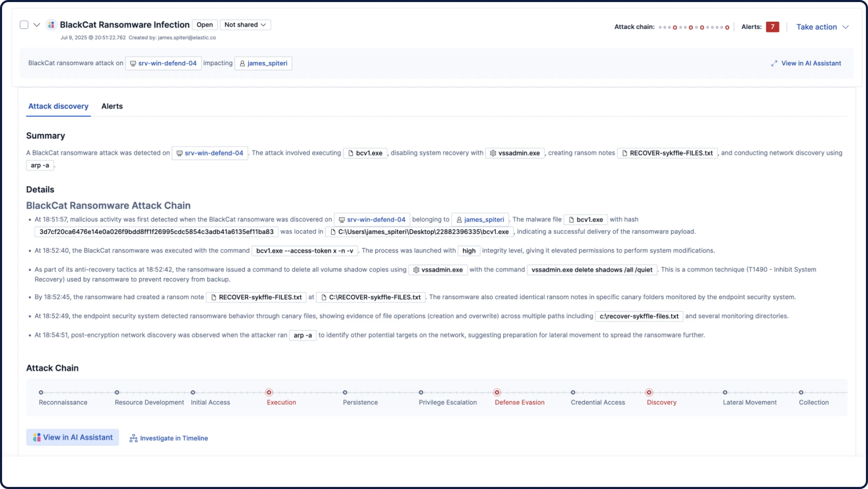Collapse the BlackCat Ransomware Infection chevron
Screen dimensions: 868x489
pyautogui.click(x=37, y=25)
